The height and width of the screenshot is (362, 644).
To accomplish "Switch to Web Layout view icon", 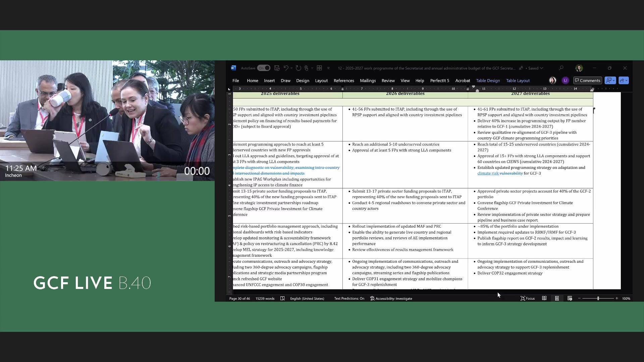I will click(570, 298).
